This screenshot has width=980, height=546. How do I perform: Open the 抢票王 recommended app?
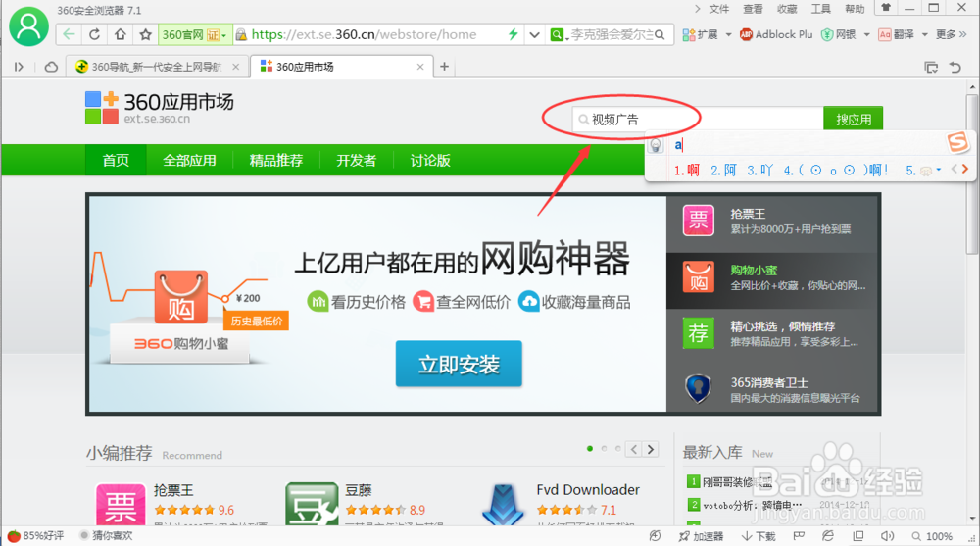click(173, 490)
